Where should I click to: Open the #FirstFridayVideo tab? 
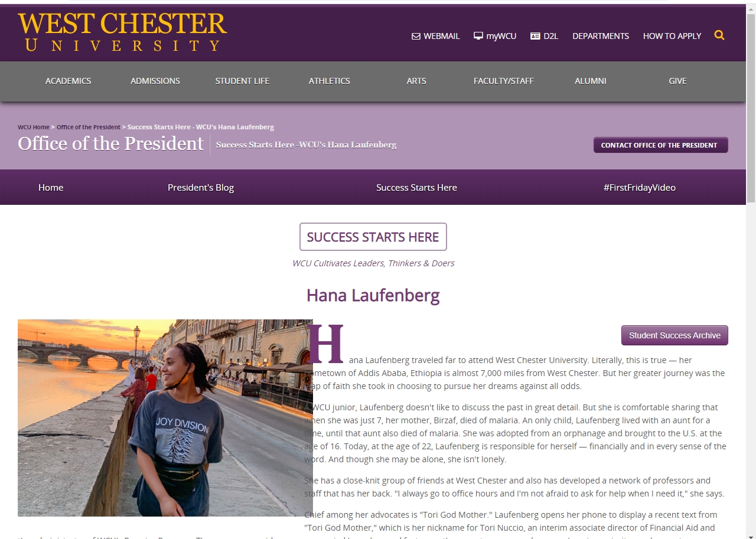click(640, 188)
